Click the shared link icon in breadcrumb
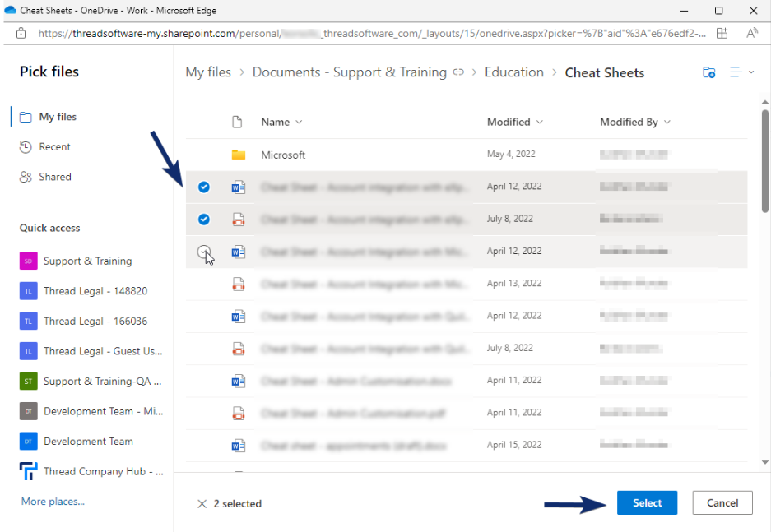The width and height of the screenshot is (771, 532). (x=458, y=72)
